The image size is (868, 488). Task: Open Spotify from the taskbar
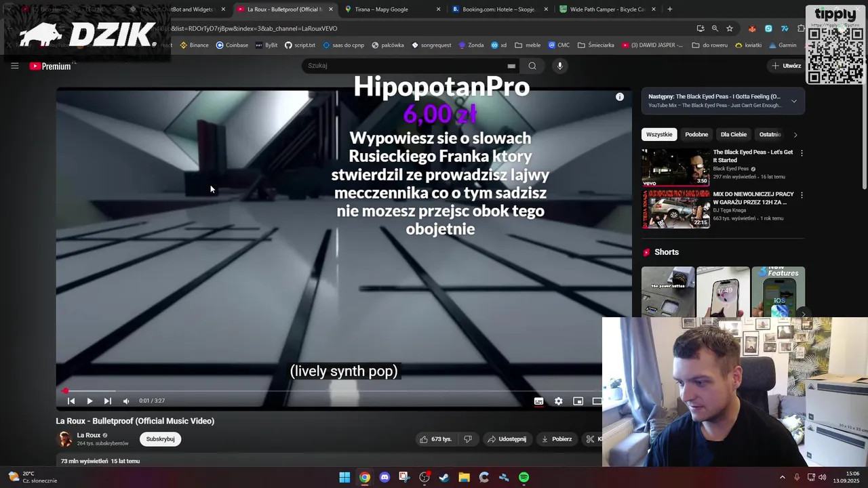524,477
